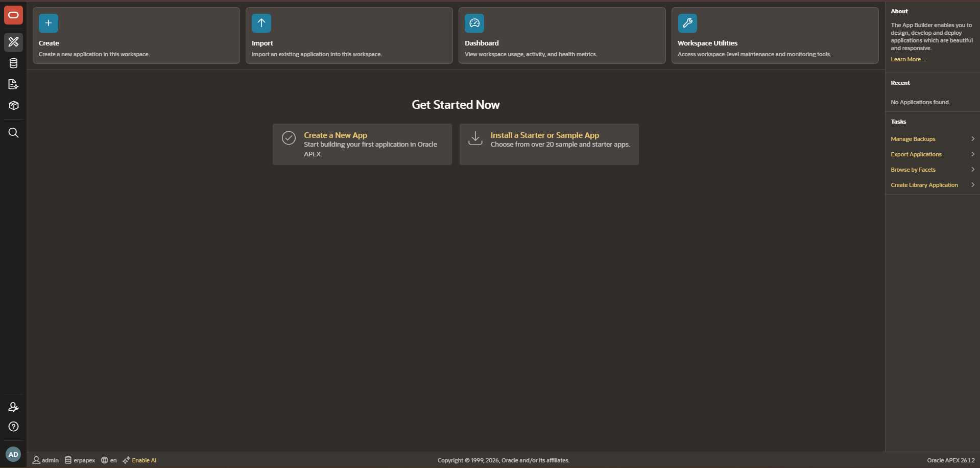980x468 pixels.
Task: Click the Create card description text
Action: [94, 54]
